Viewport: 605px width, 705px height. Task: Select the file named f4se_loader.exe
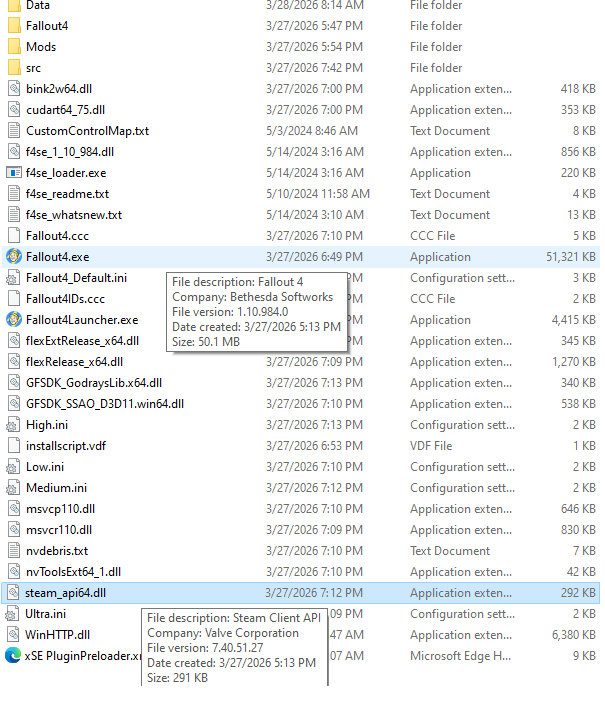click(66, 173)
